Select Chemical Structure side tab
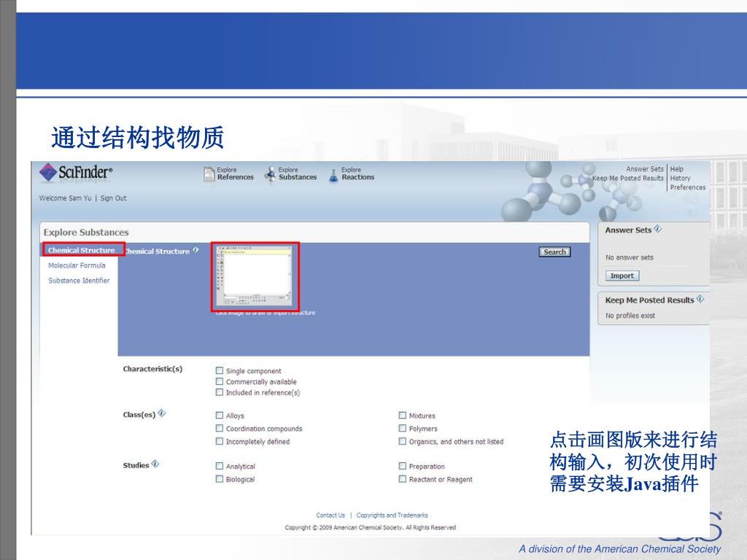 pyautogui.click(x=82, y=250)
